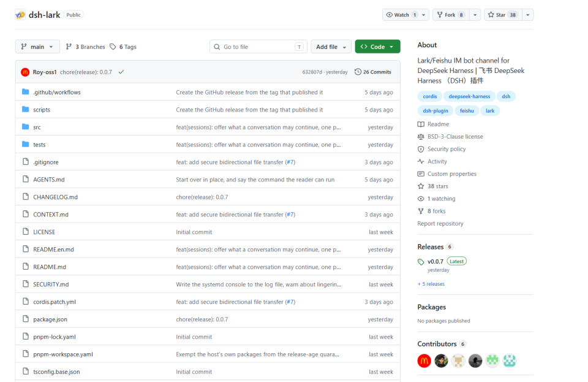Open the pnpm-lock.yaml file

pyautogui.click(x=55, y=337)
